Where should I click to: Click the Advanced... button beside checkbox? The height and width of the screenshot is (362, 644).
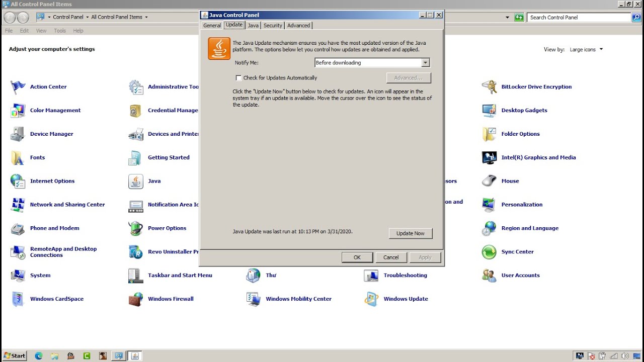(409, 78)
